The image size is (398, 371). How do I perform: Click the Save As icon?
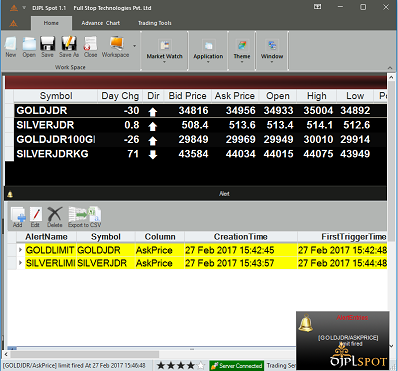tap(69, 47)
